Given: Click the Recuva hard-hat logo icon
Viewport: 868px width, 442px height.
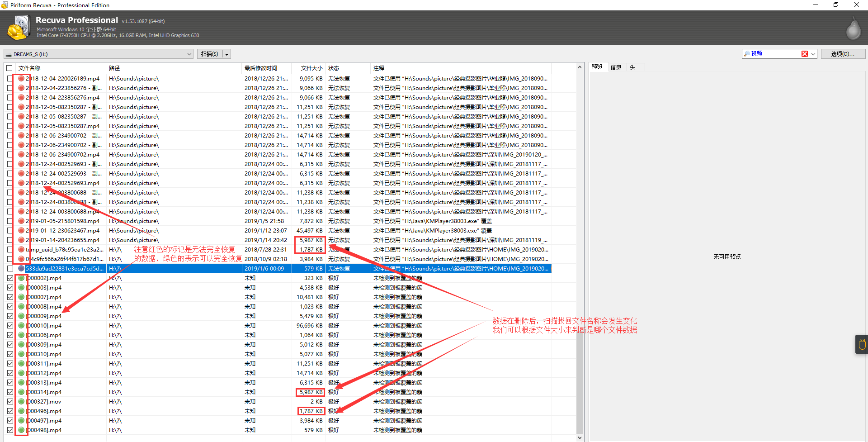Looking at the screenshot, I should pyautogui.click(x=19, y=28).
